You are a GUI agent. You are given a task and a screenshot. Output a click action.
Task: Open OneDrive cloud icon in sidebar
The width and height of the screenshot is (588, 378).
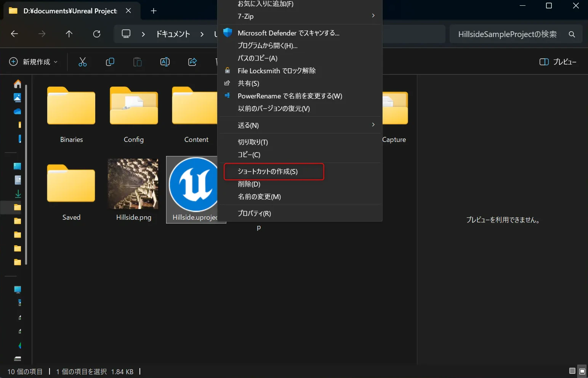coord(18,111)
